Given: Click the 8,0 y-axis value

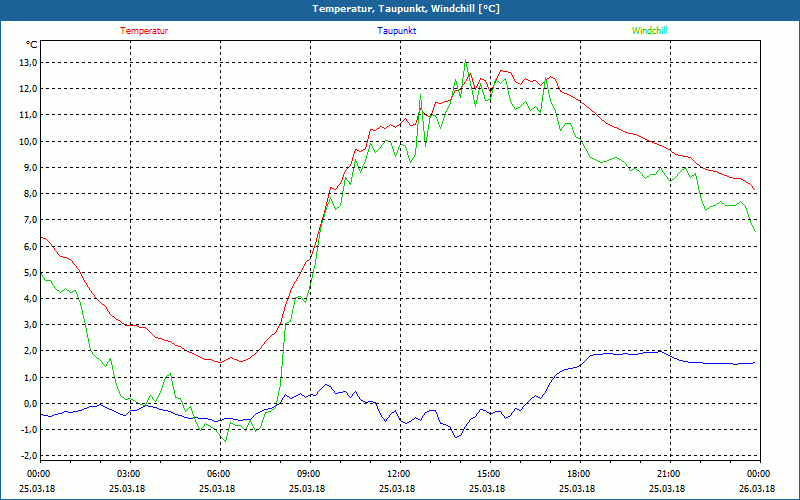Looking at the screenshot, I should point(30,193).
